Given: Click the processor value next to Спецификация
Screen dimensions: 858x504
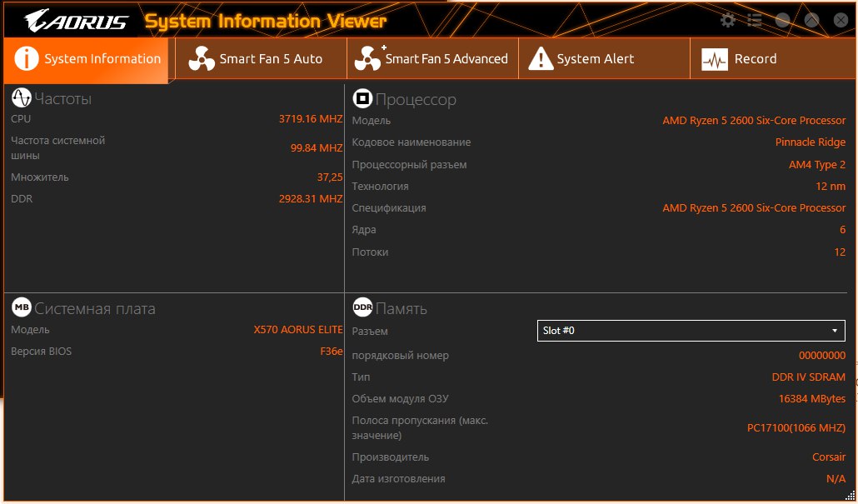Looking at the screenshot, I should (x=754, y=208).
